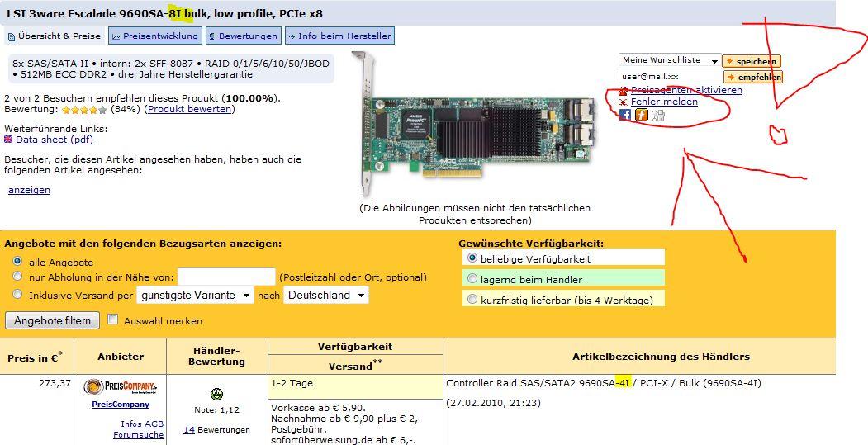Open the Deutschland country dropdown
This screenshot has height=445, width=868.
pos(325,295)
